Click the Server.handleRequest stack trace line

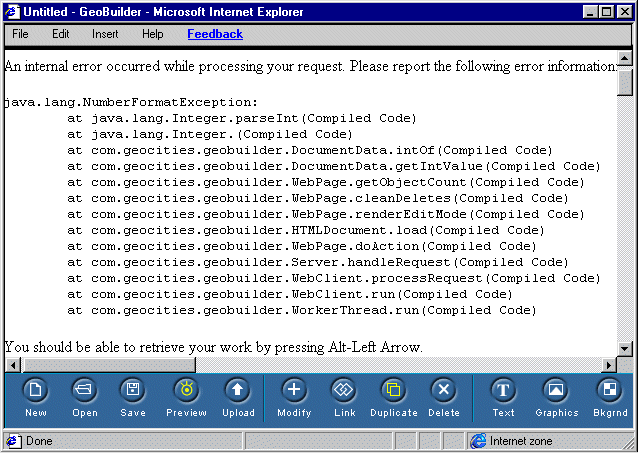(318, 263)
